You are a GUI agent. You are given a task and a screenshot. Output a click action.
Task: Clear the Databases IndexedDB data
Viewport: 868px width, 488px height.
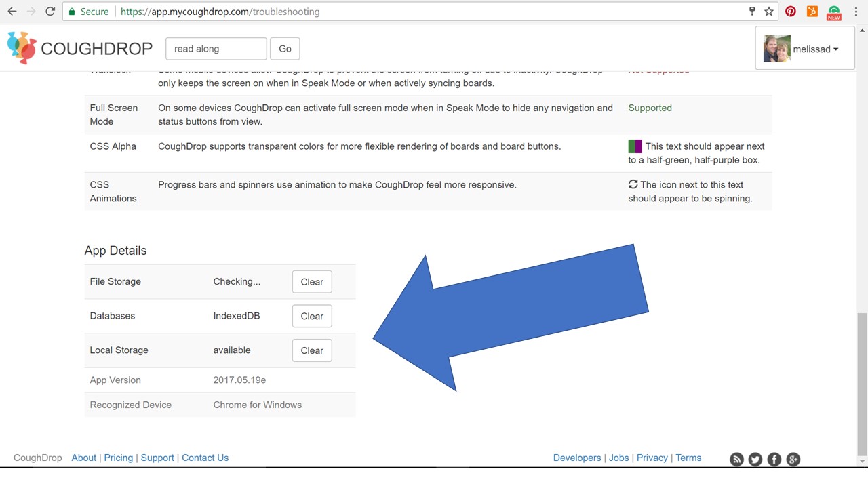312,316
